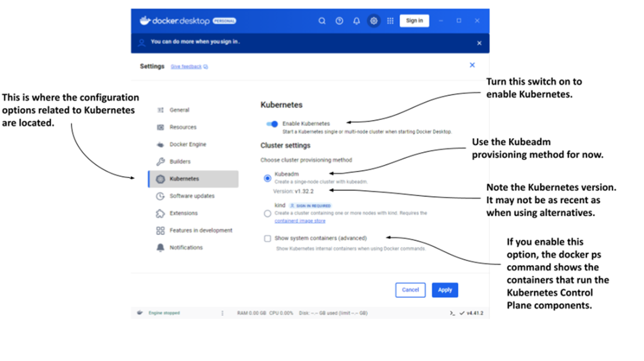
Task: Open the help question-mark icon
Action: click(x=339, y=21)
